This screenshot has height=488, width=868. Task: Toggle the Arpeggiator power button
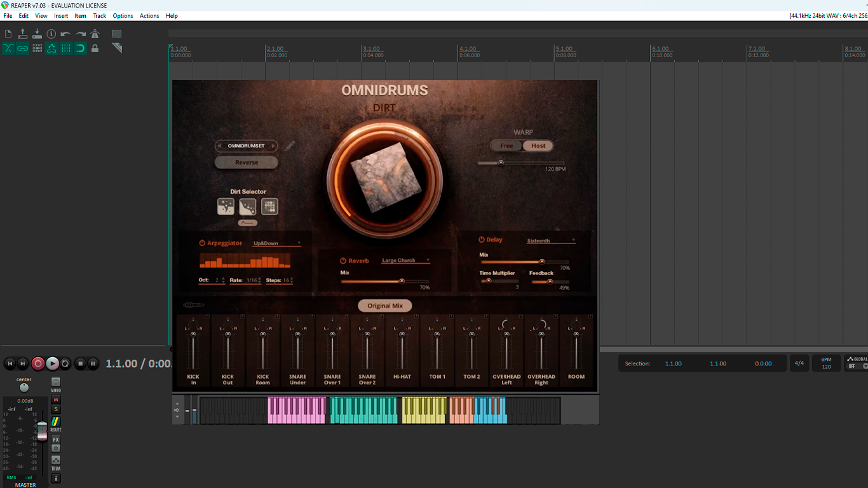tap(202, 243)
